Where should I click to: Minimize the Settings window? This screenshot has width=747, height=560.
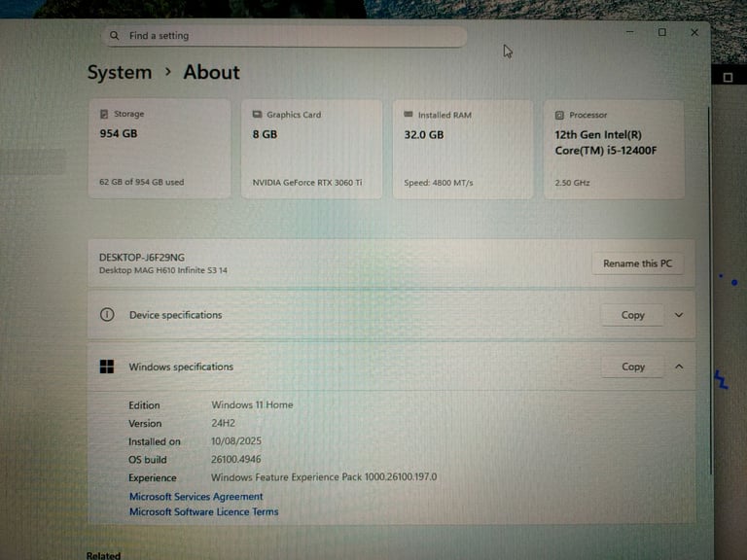(x=630, y=32)
